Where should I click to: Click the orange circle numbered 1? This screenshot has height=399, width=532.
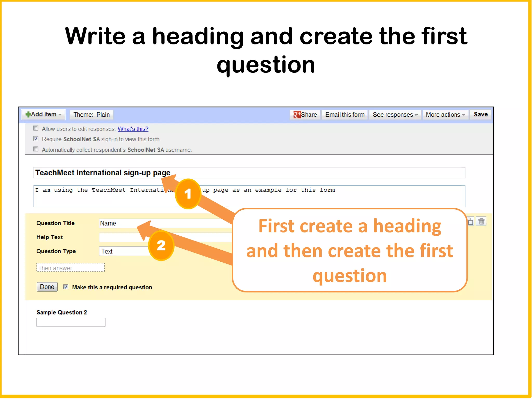click(x=188, y=194)
